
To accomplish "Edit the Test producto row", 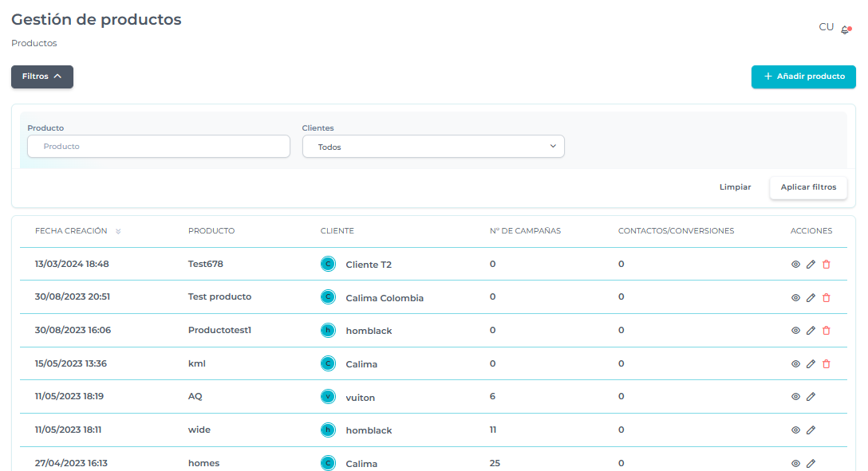I will [811, 298].
